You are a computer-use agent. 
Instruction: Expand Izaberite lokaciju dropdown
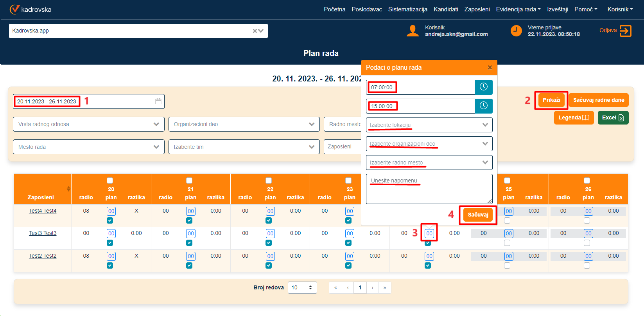click(x=429, y=125)
